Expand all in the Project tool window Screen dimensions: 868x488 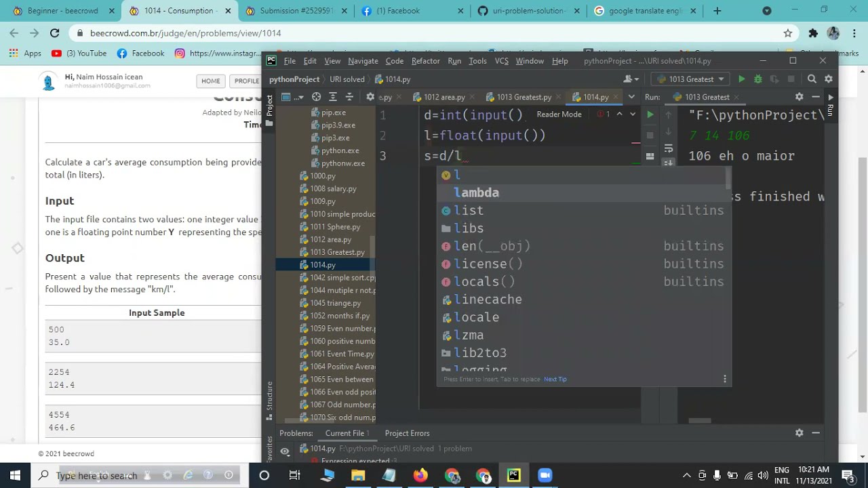click(x=333, y=97)
